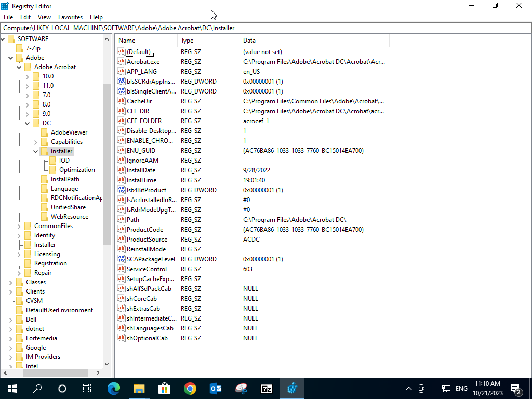Screen dimensions: 532x399
Task: Click the Optimization folder icon in tree
Action: coord(52,170)
